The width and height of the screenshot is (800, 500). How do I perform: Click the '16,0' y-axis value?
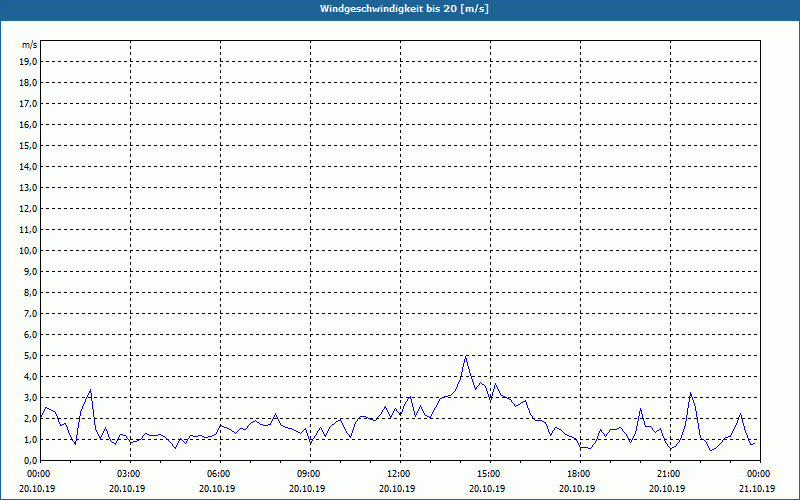29,124
